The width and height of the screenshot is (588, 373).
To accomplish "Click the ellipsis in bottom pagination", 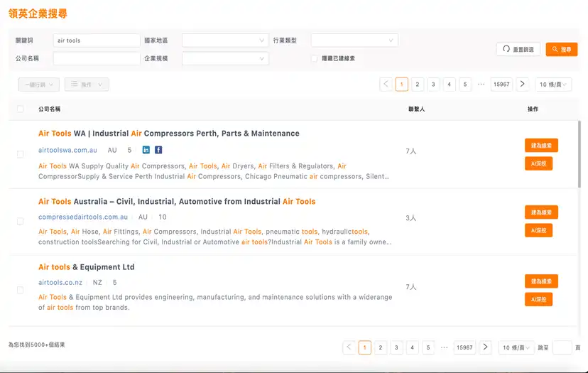I will [445, 347].
